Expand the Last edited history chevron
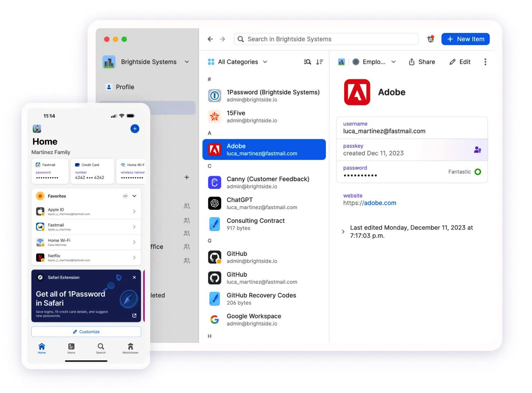Viewport: 532px width, 393px height. click(x=343, y=231)
